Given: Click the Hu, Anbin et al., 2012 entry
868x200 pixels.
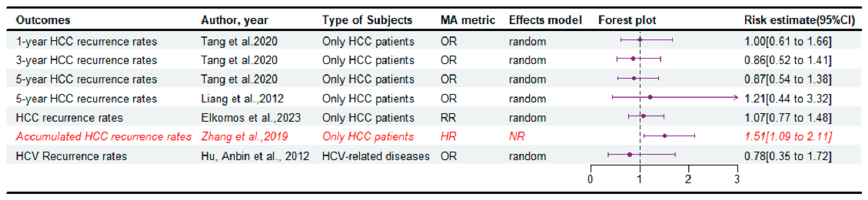Looking at the screenshot, I should pyautogui.click(x=255, y=156).
